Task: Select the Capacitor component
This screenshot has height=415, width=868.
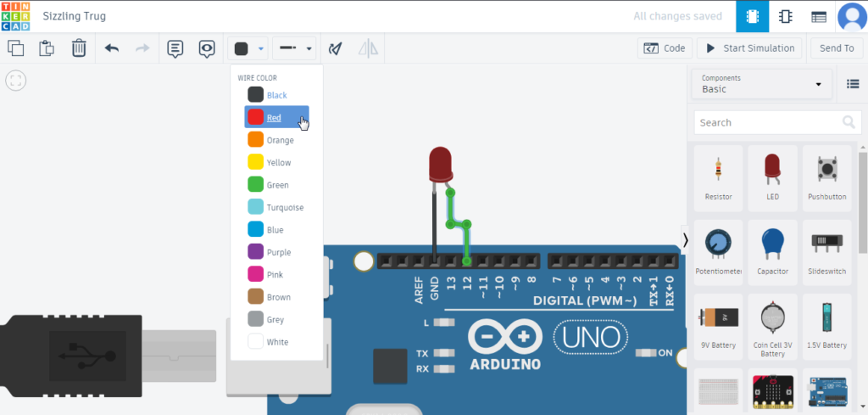Action: coord(772,253)
